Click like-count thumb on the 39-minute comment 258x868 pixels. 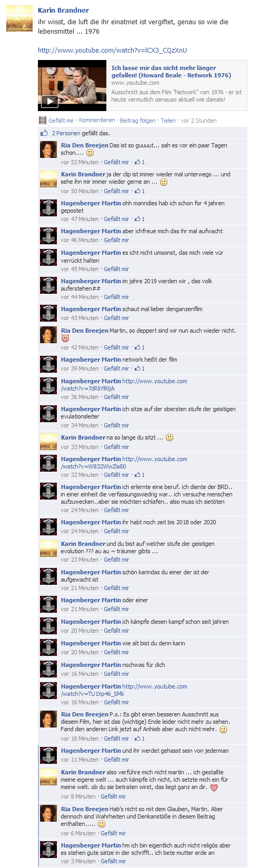(x=137, y=368)
